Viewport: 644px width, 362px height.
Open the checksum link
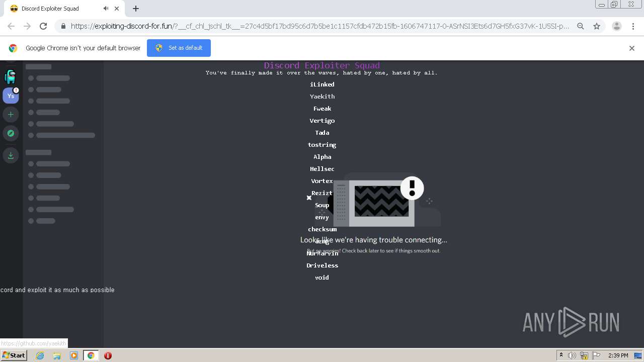[x=322, y=229]
